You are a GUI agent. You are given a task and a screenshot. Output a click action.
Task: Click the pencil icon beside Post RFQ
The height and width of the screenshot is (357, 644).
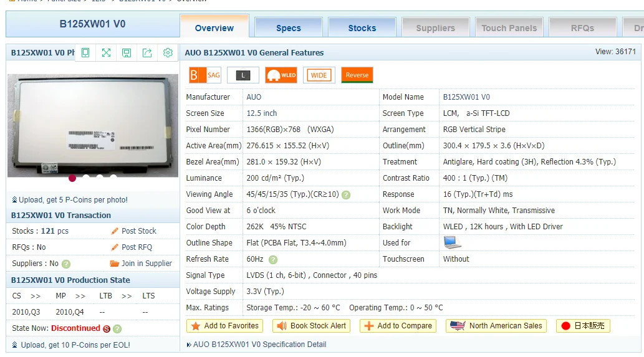pyautogui.click(x=115, y=247)
